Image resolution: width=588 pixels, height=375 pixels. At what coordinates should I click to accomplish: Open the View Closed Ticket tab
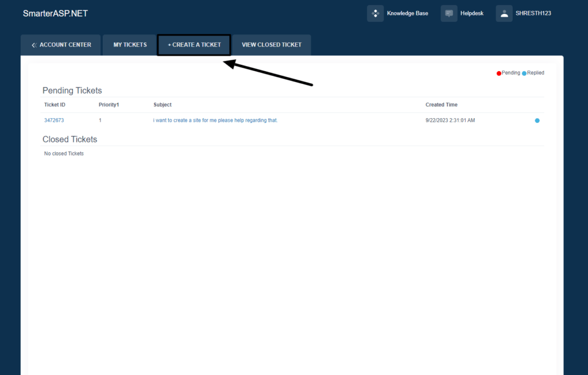pos(271,45)
